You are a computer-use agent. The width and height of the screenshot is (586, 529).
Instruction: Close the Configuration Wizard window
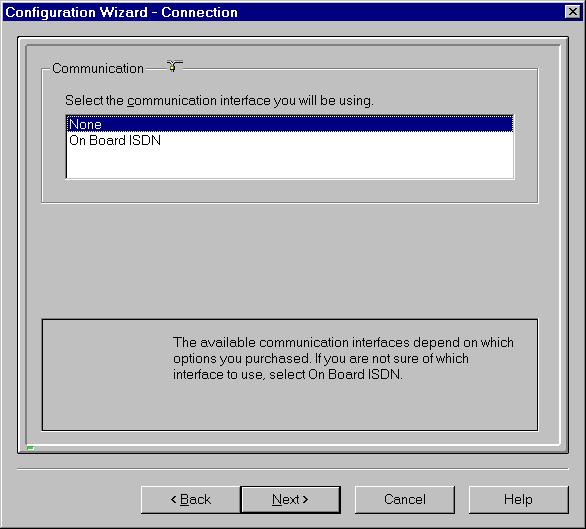573,12
